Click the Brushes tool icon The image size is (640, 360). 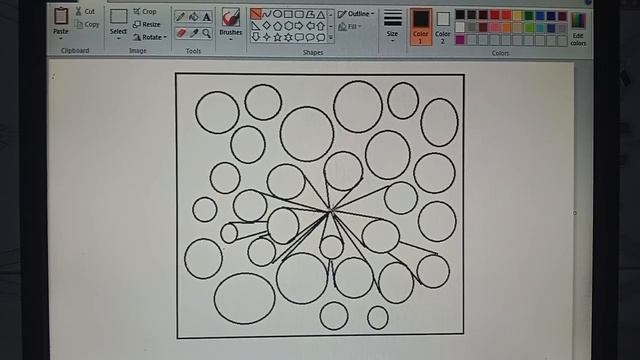(x=231, y=18)
